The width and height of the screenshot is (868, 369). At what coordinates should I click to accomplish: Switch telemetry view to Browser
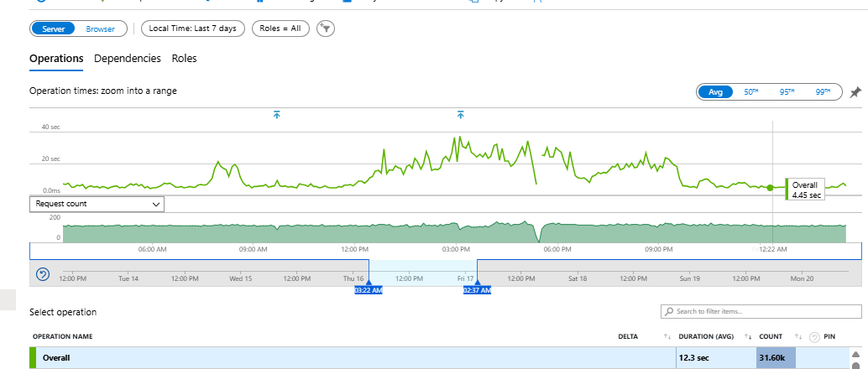[x=100, y=29]
